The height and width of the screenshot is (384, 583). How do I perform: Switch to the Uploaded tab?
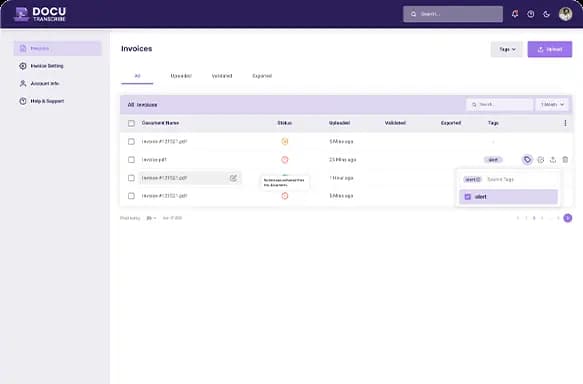tap(181, 76)
